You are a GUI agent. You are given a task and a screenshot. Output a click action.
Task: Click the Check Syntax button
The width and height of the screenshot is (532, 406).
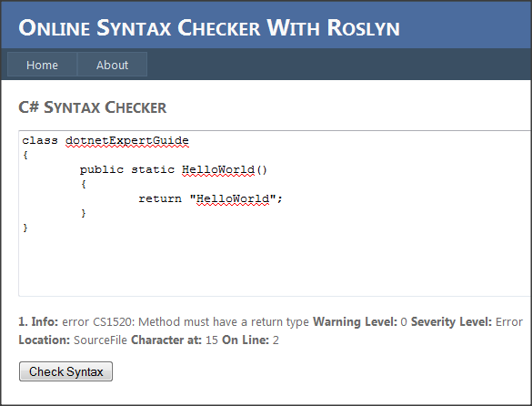65,371
